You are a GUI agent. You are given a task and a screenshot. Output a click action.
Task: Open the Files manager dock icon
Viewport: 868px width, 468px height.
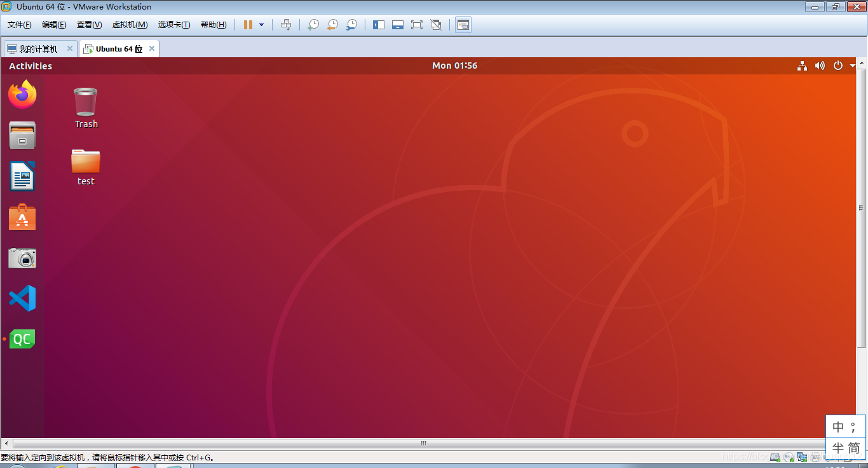[x=22, y=135]
